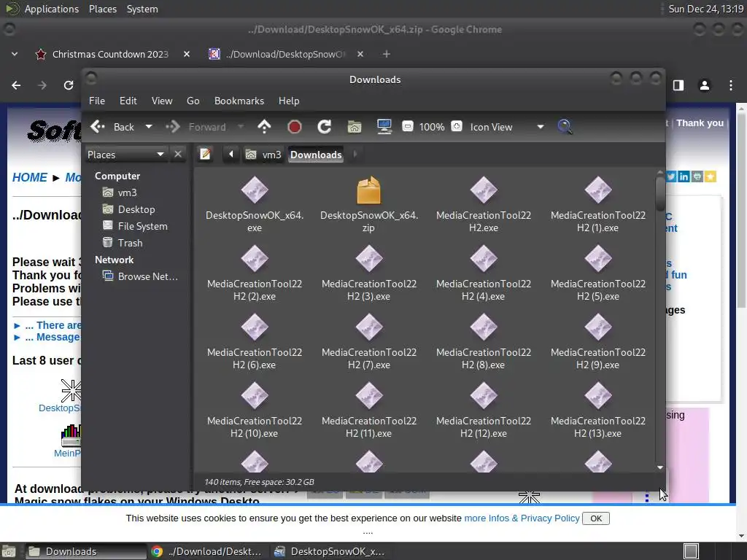747x560 pixels.
Task: Click the Search magnifier icon
Action: pyautogui.click(x=565, y=127)
